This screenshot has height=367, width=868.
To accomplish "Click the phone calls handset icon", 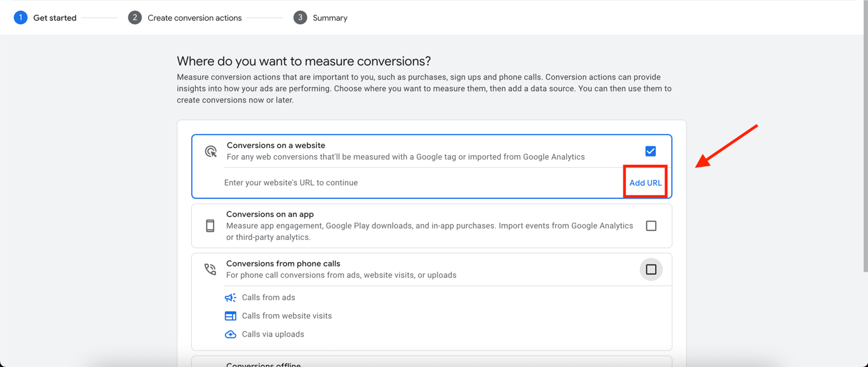I will (210, 269).
